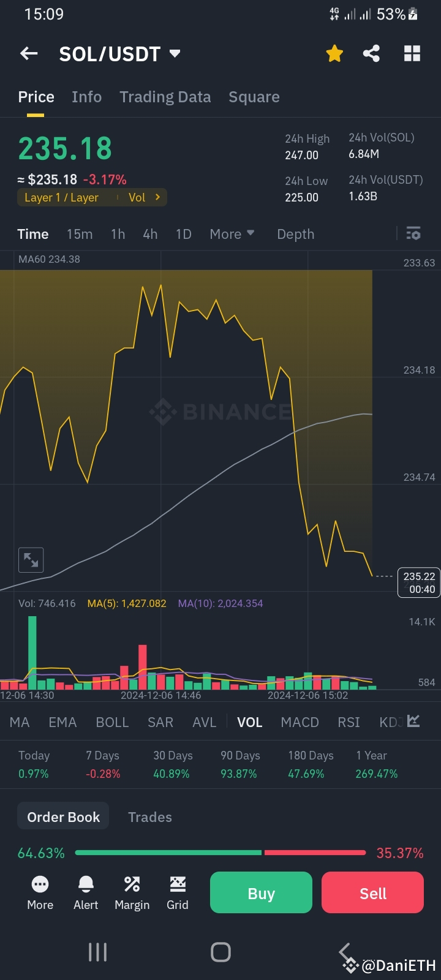
Task: Open the chart settings filter icon
Action: tap(413, 233)
